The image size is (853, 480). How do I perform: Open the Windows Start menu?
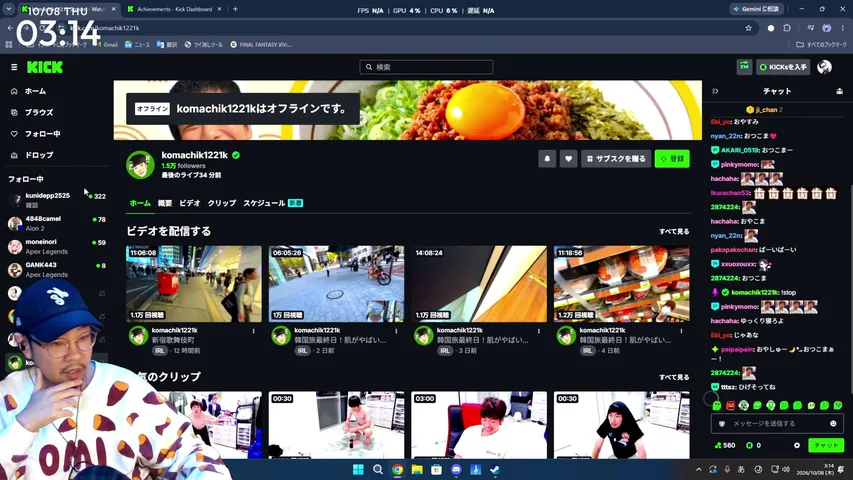coord(358,470)
